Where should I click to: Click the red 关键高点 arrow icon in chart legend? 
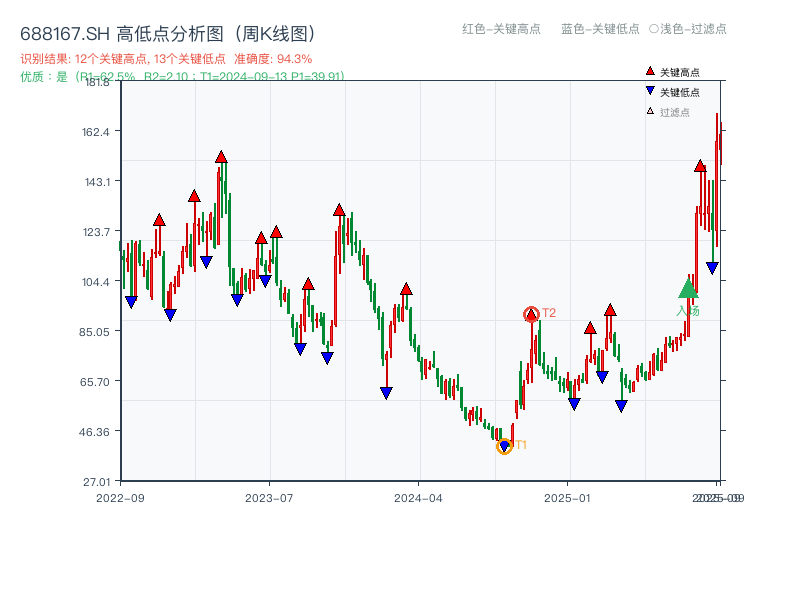[x=648, y=72]
